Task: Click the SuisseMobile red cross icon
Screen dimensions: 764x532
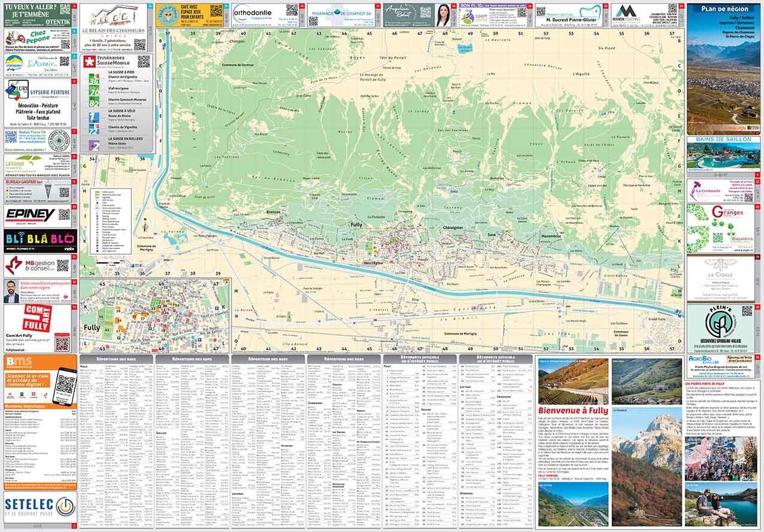Action: 89,62
